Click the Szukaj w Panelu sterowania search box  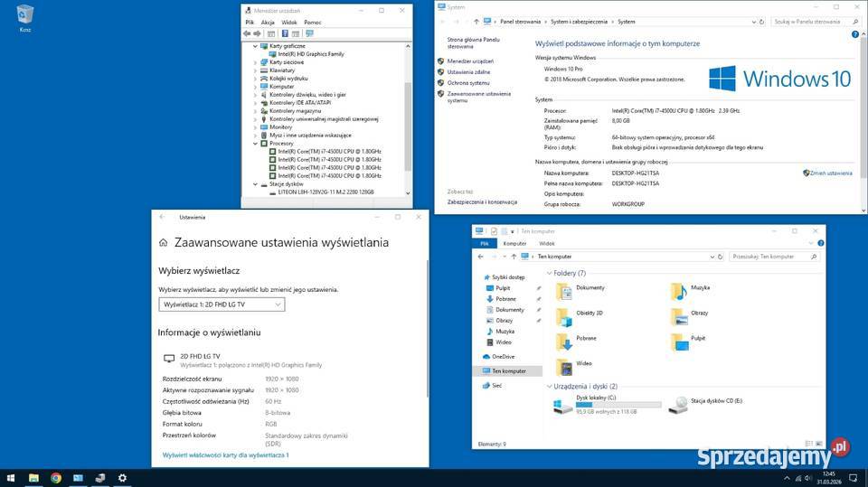tap(815, 22)
